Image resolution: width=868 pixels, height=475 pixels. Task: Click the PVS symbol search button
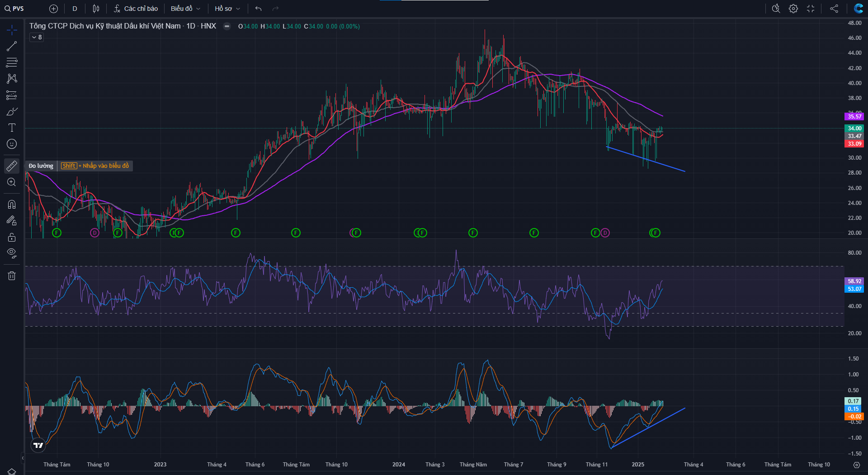pos(14,9)
